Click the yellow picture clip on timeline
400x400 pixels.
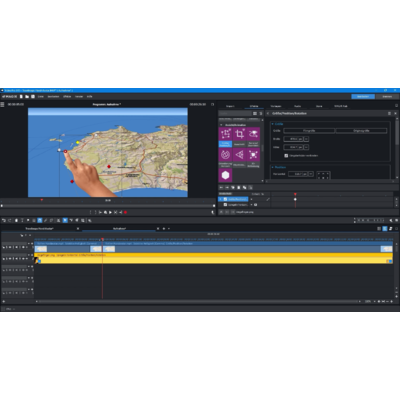point(213,258)
